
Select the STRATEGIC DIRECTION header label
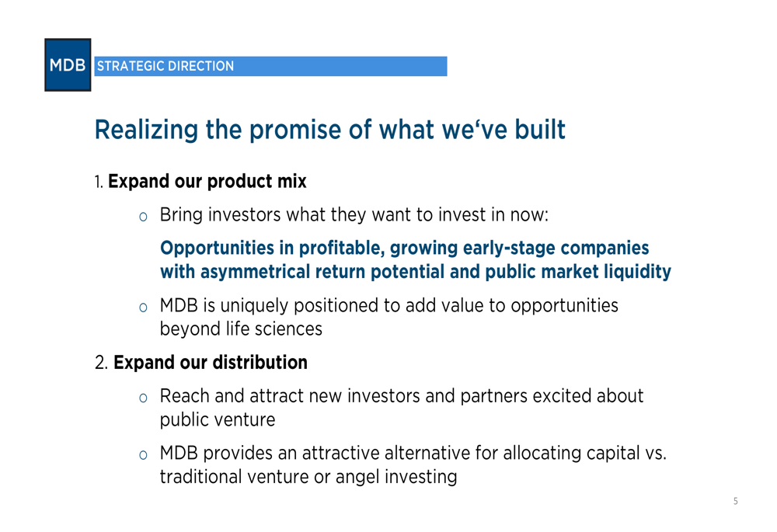(x=165, y=67)
